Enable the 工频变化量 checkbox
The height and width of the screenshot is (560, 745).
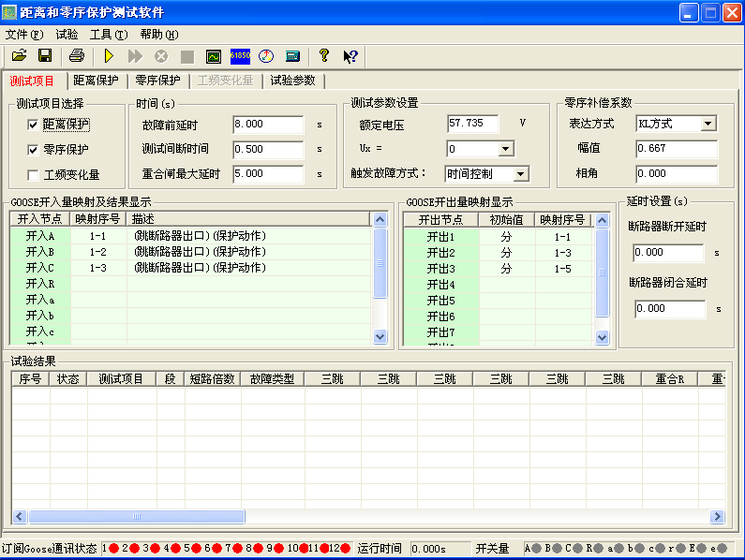coord(34,174)
